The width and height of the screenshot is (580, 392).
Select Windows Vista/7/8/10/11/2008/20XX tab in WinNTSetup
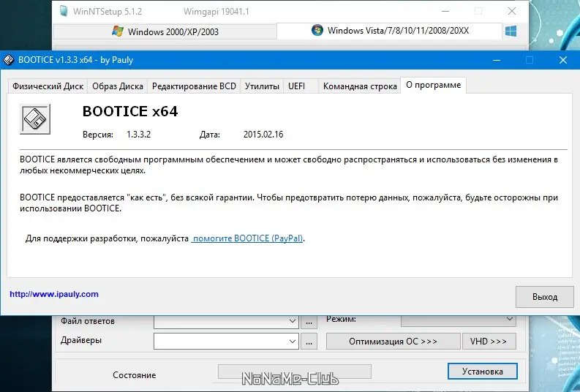click(390, 30)
